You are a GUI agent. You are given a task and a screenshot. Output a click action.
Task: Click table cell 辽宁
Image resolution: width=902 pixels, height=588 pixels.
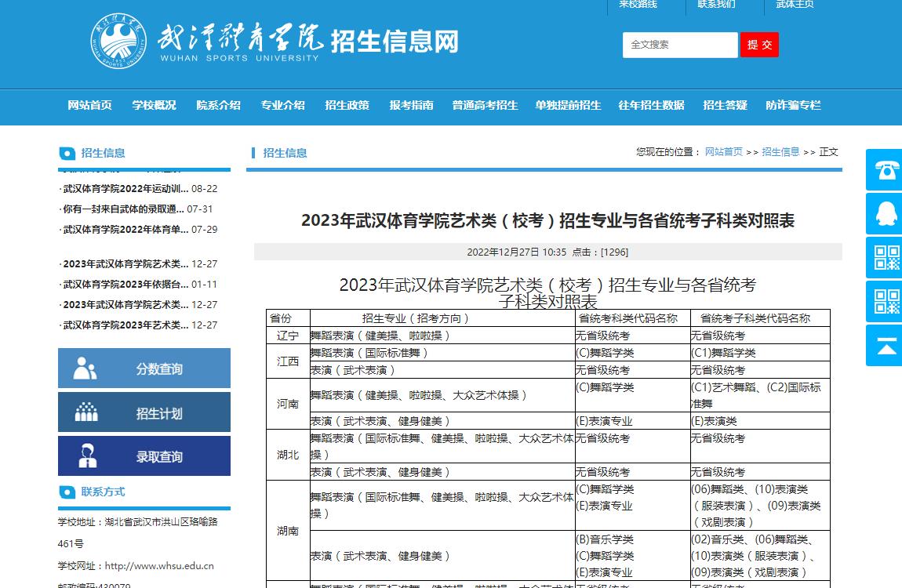[288, 336]
